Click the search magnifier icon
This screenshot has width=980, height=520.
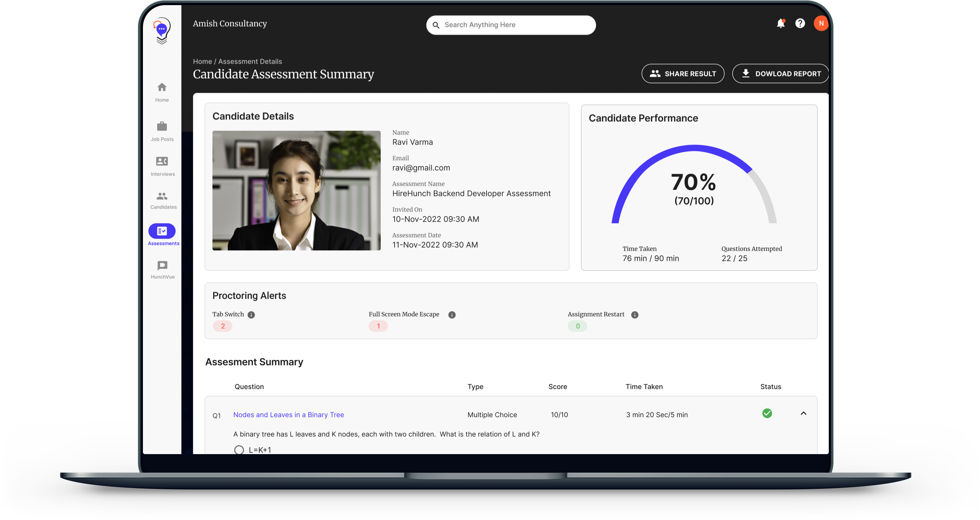[436, 25]
